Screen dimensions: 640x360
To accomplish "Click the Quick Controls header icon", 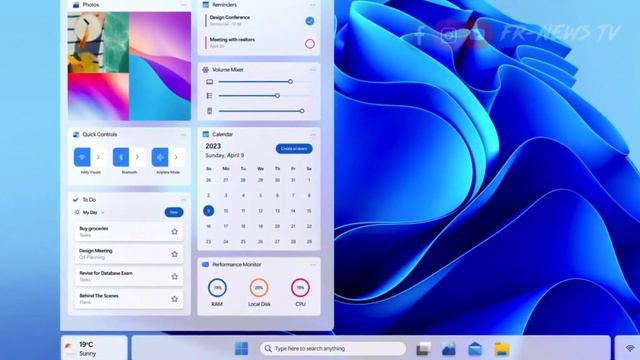I will click(x=76, y=134).
